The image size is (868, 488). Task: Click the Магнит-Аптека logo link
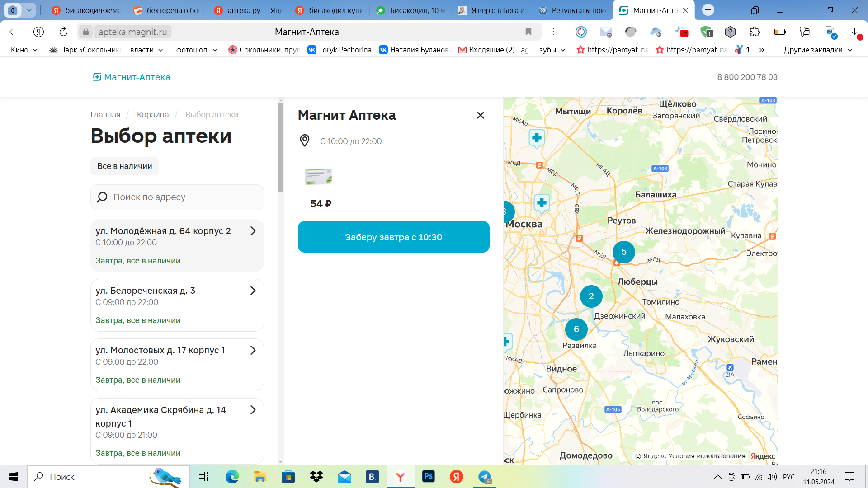click(132, 77)
